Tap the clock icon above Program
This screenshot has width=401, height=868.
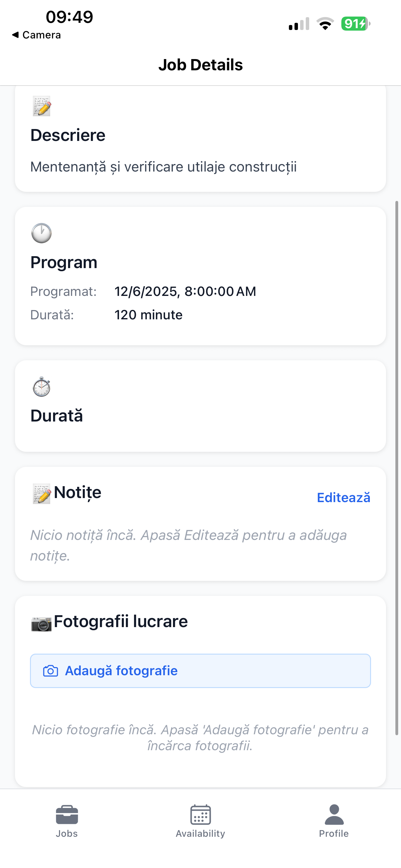click(x=42, y=233)
